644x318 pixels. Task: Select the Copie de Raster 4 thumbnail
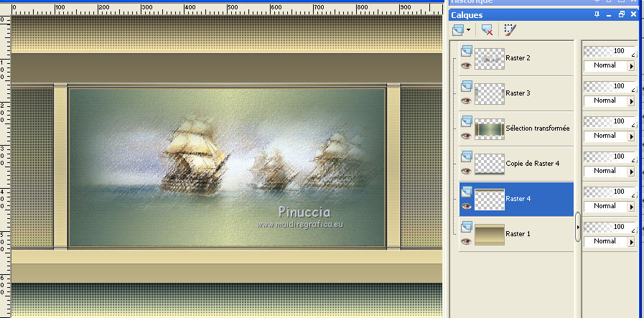coord(490,164)
